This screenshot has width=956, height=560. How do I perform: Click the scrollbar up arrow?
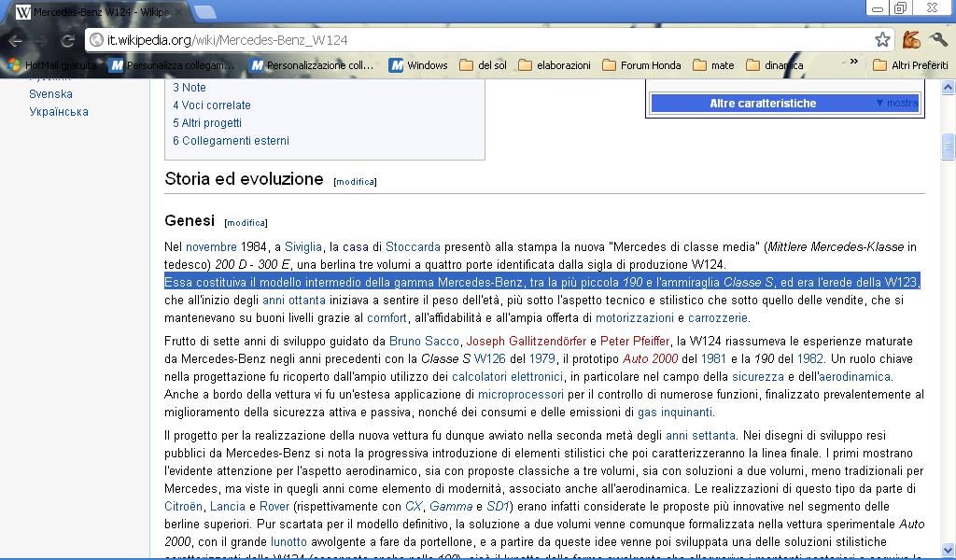[949, 88]
